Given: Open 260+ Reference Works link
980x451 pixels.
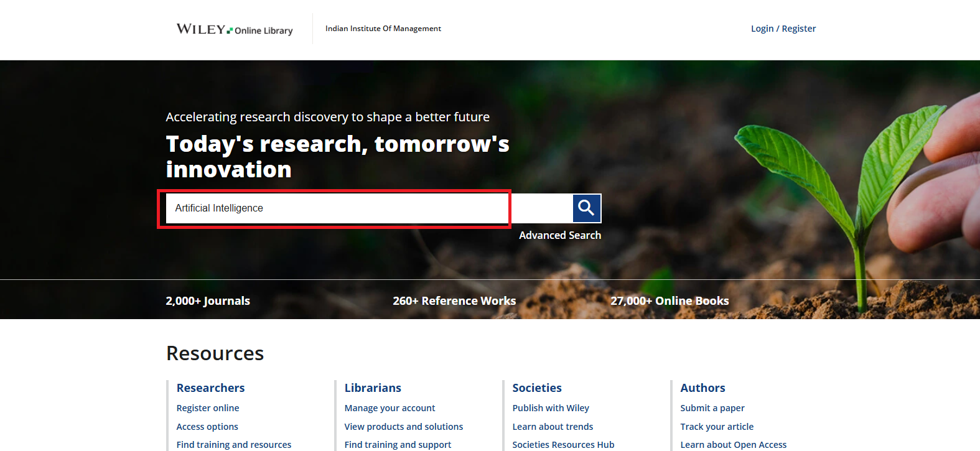Looking at the screenshot, I should [454, 301].
